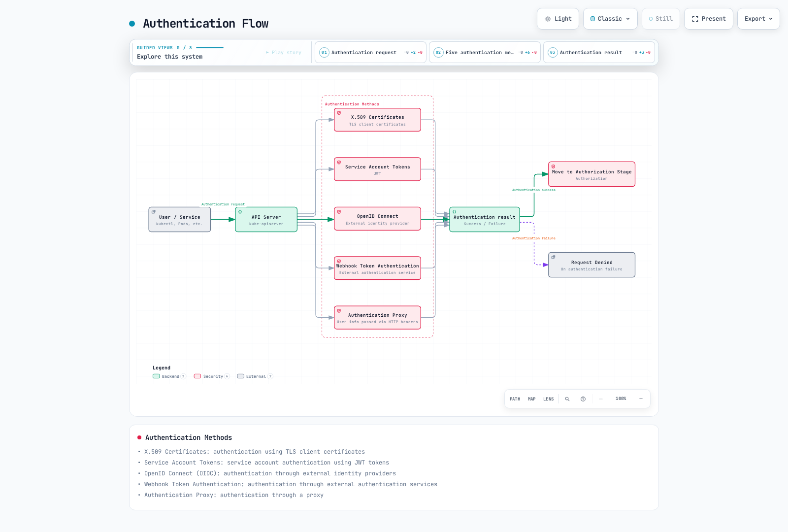This screenshot has width=788, height=532.
Task: Select the API Server node
Action: [x=266, y=220]
